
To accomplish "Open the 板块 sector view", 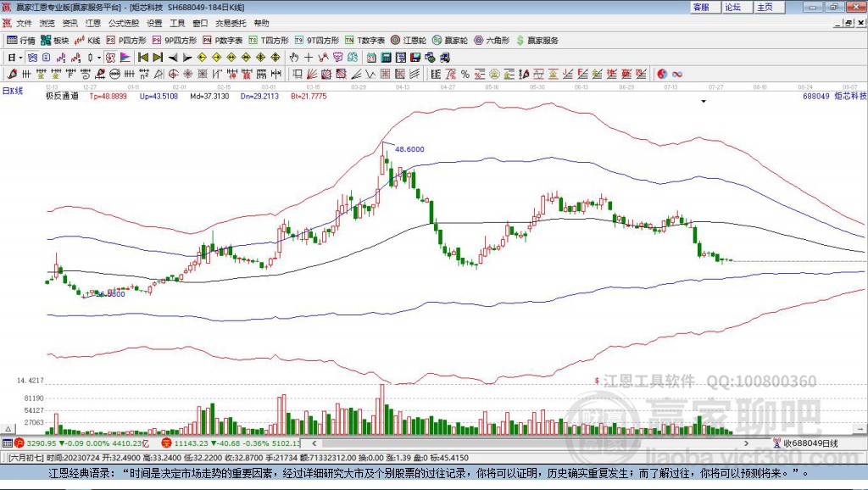I will [x=55, y=41].
